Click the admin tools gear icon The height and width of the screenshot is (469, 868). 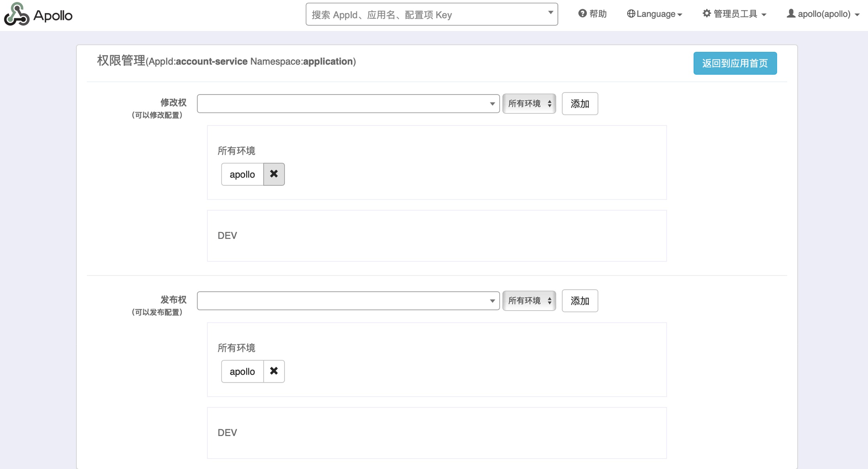[x=706, y=14]
